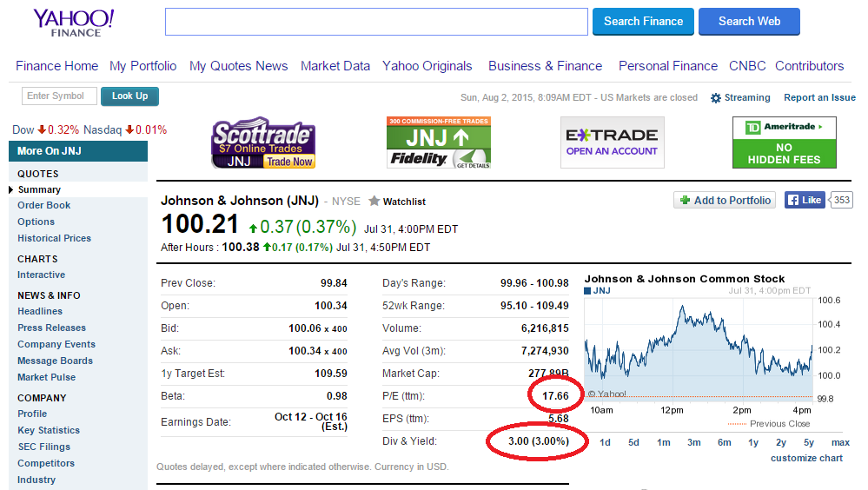Switch chart range to 1y
Image resolution: width=868 pixels, height=490 pixels.
[x=753, y=442]
